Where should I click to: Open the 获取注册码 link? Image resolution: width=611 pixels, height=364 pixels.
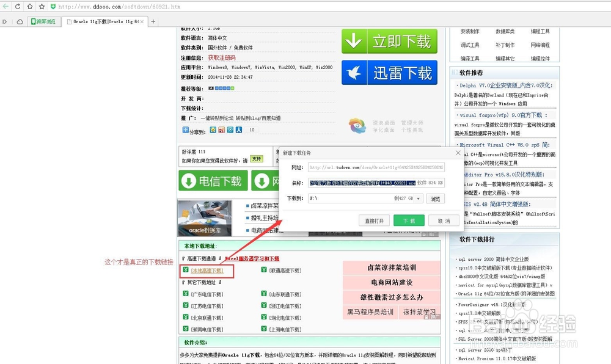(x=222, y=57)
